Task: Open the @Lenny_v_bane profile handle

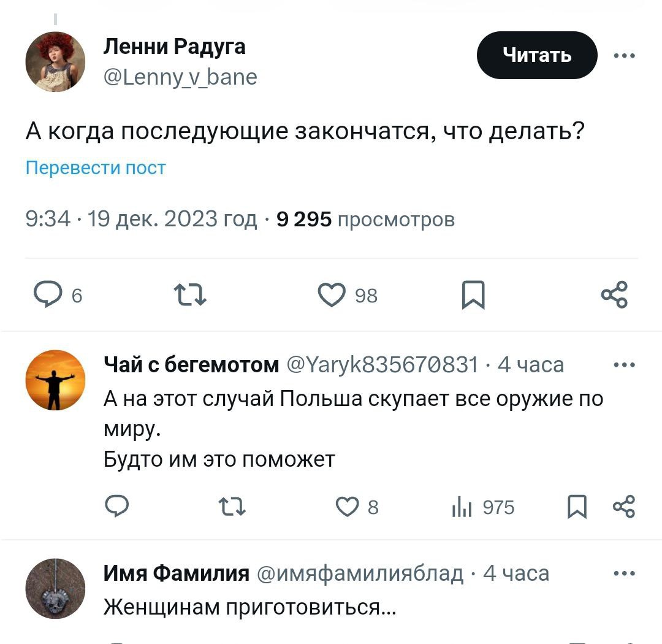Action: (179, 77)
